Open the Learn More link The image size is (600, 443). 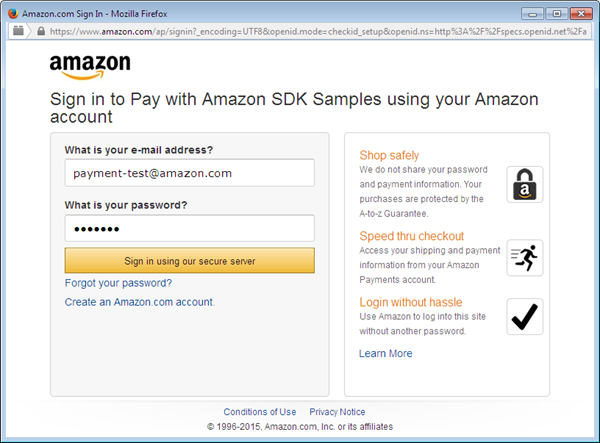[x=385, y=353]
